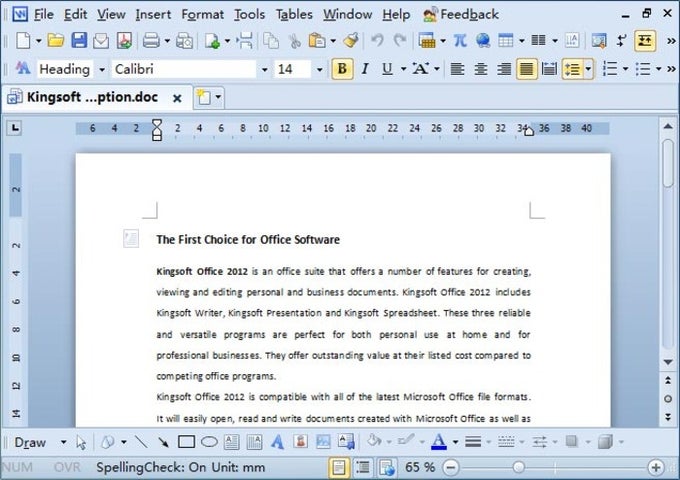The width and height of the screenshot is (680, 480).
Task: Select the line drawing tool
Action: click(141, 442)
